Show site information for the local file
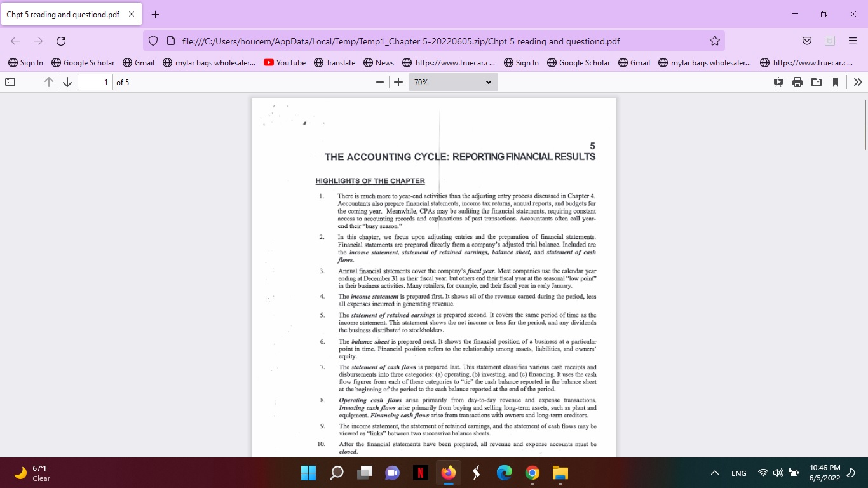Screen dimensions: 868x488 [170, 41]
